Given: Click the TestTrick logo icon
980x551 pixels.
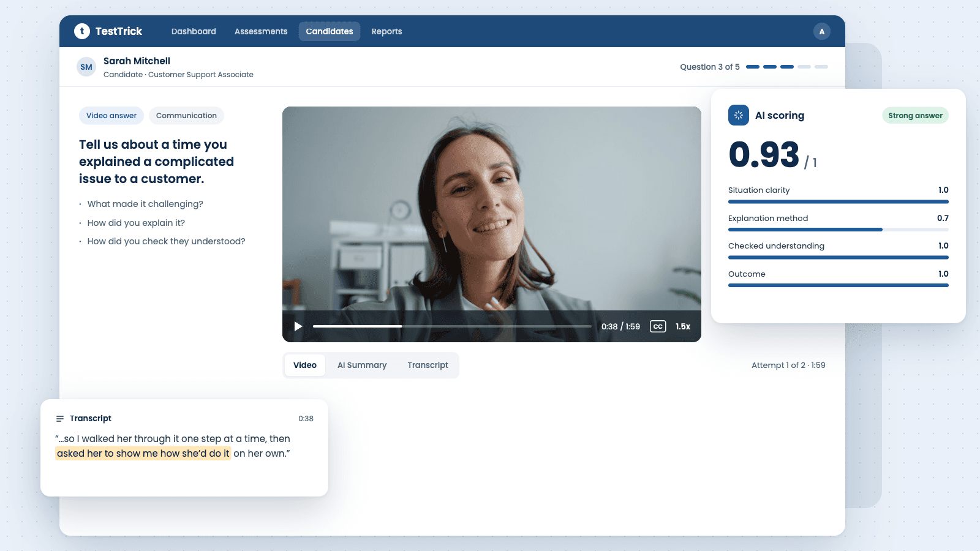Looking at the screenshot, I should pos(82,31).
